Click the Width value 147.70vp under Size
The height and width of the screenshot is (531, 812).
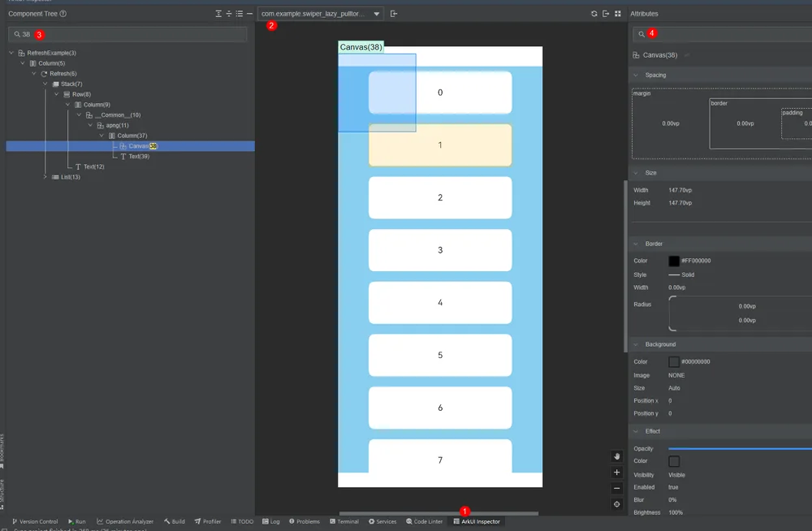[x=680, y=190]
